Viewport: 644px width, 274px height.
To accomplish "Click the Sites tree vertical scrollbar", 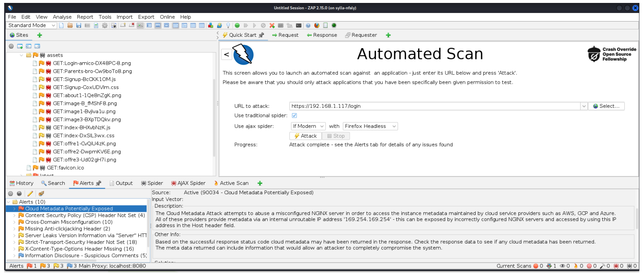I will (215, 117).
